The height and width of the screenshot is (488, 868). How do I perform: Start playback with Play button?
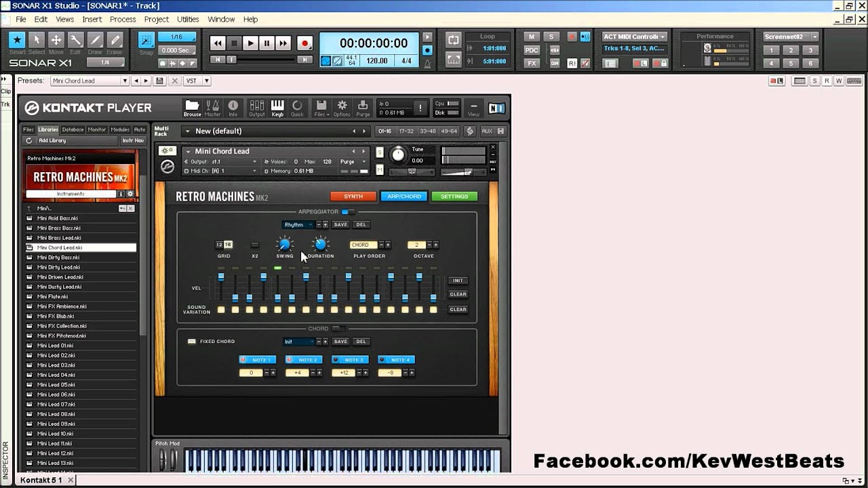coord(250,43)
